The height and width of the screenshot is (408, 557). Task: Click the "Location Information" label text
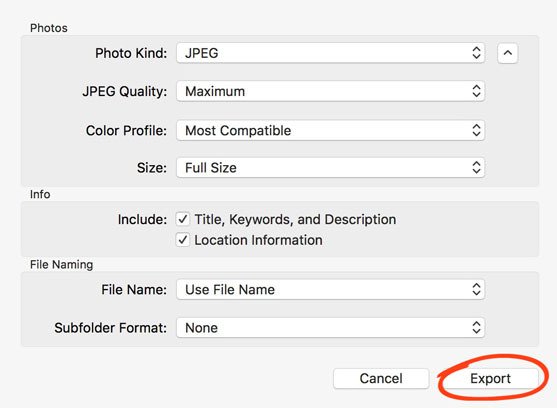tap(258, 240)
